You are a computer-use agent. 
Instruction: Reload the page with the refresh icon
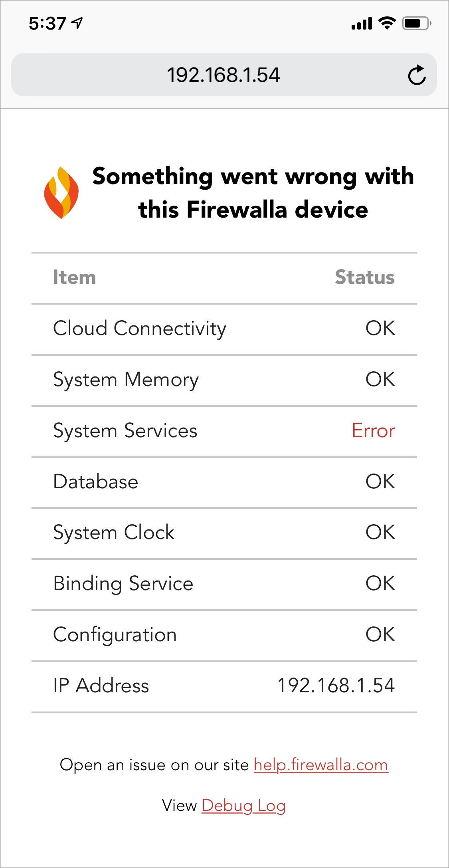tap(417, 75)
